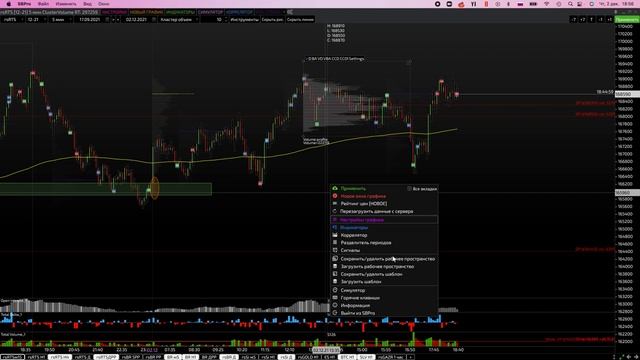The image size is (640, 360).
Task: Click icon beside 'Загрузить рабочее пространство'
Action: (x=335, y=267)
